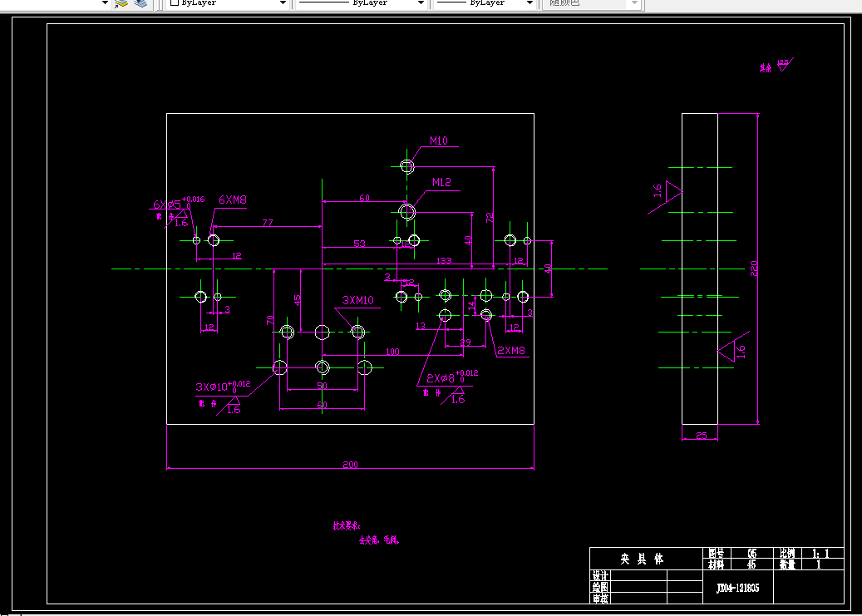Screen dimensions: 862x616
Task: Select the 材料 title block cell
Action: 716,564
